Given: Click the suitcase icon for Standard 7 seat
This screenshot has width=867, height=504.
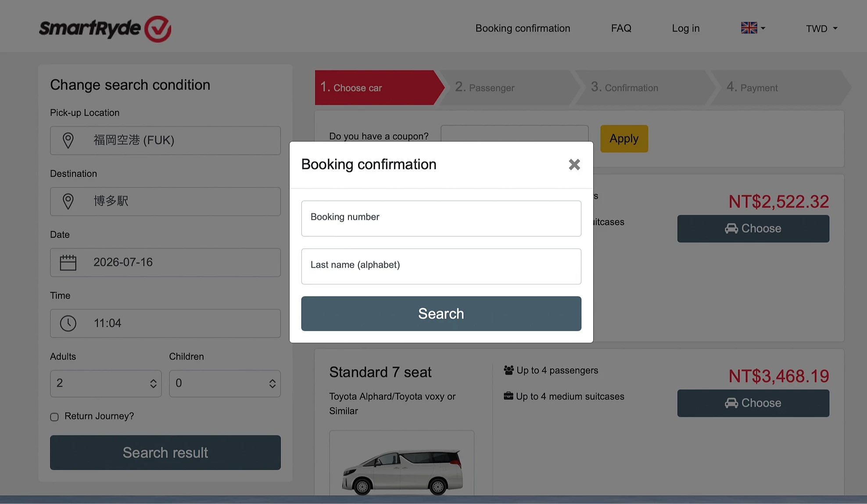Looking at the screenshot, I should click(509, 396).
